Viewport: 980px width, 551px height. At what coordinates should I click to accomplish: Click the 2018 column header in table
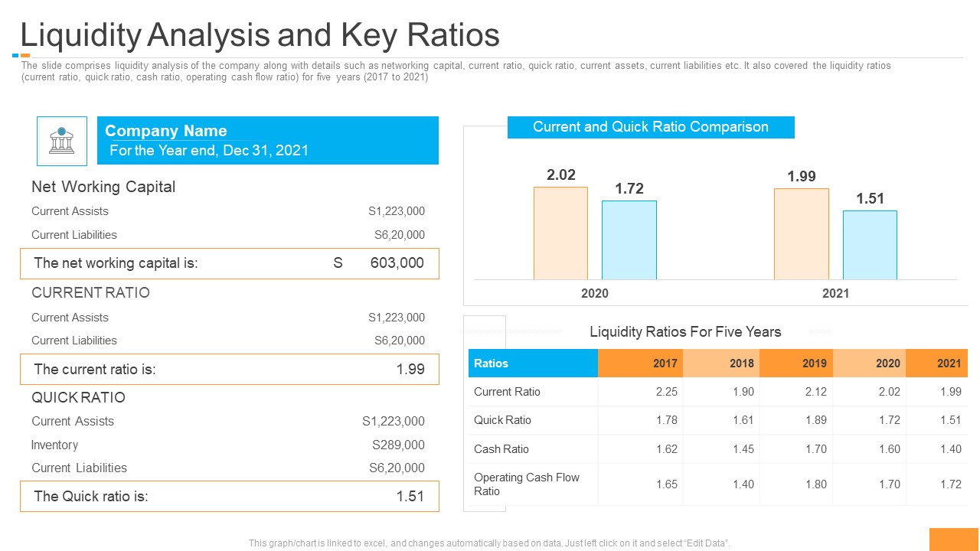721,364
